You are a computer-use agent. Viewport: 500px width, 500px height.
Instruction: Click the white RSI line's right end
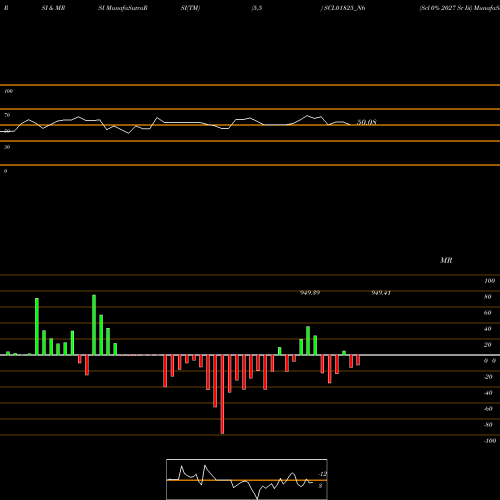click(x=350, y=125)
